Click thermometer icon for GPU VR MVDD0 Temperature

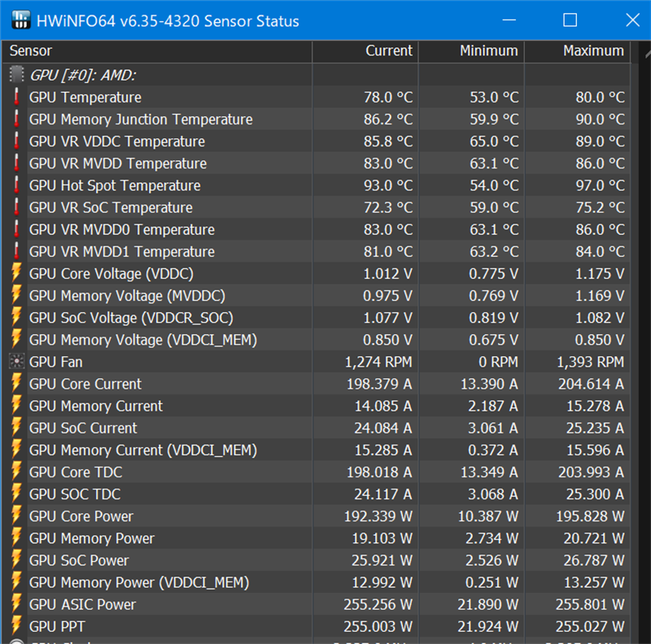pyautogui.click(x=16, y=229)
